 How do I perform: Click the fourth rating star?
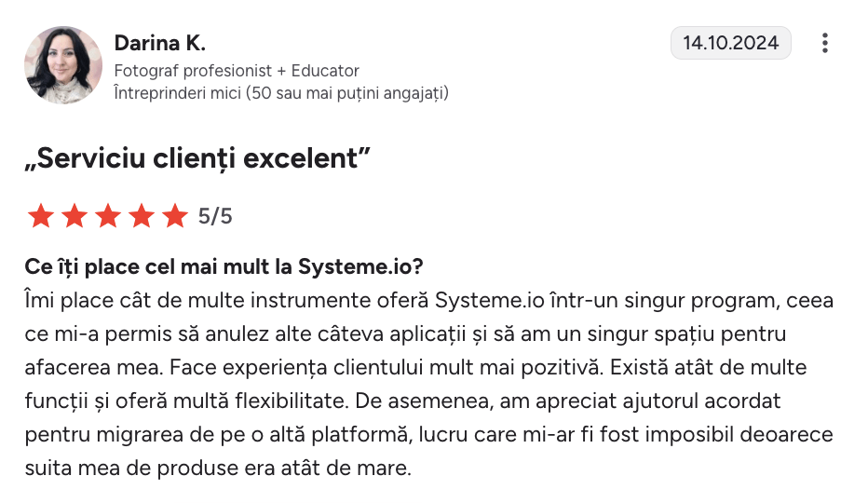point(142,217)
